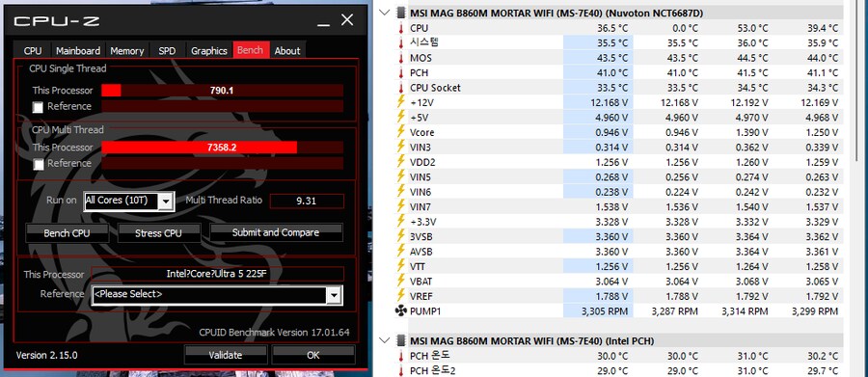868x377 pixels.
Task: Click the CPU row thermometer icon
Action: tap(401, 28)
